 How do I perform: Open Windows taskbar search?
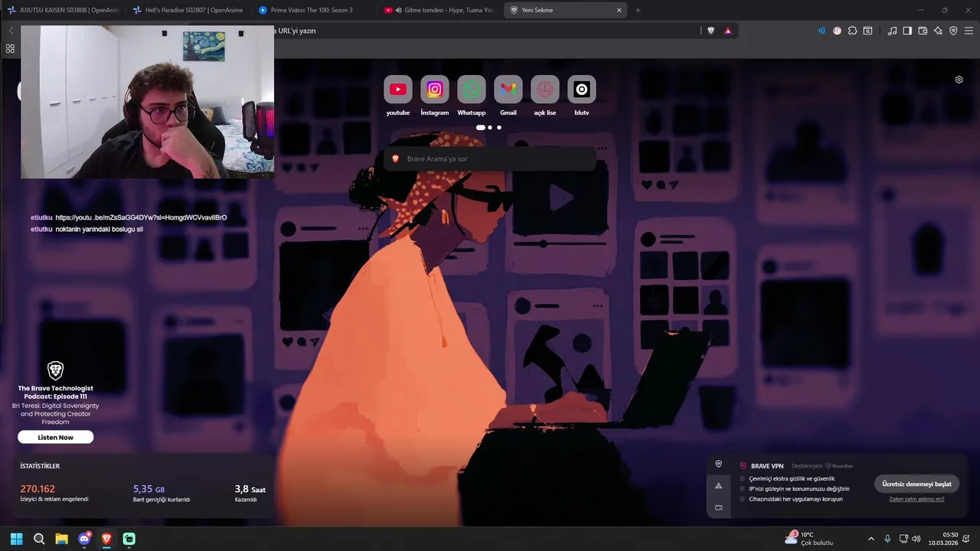tap(39, 539)
